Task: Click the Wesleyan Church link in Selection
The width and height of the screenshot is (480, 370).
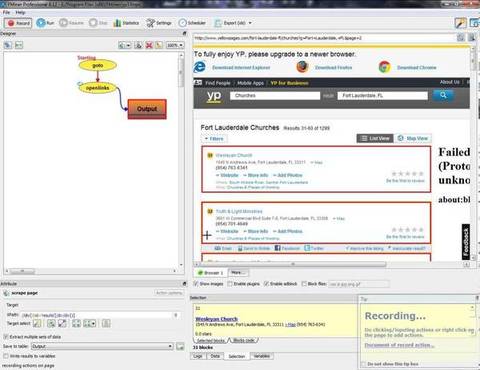Action: tap(217, 319)
